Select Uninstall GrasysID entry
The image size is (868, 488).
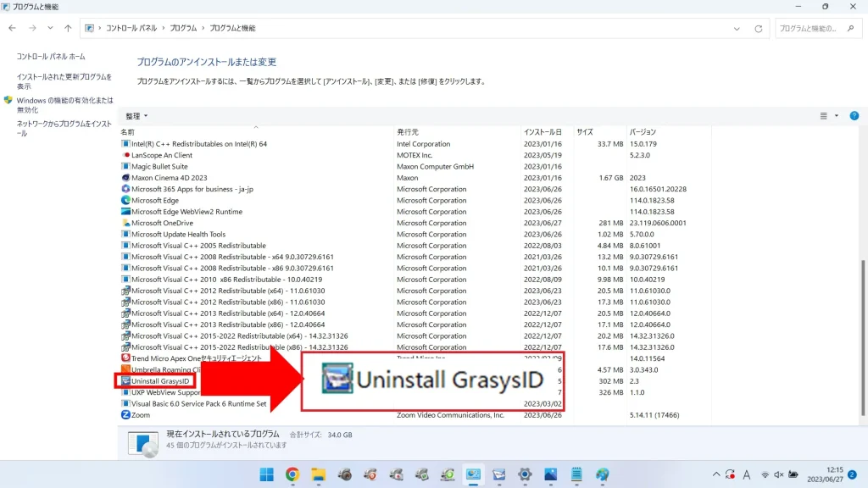[x=160, y=381]
